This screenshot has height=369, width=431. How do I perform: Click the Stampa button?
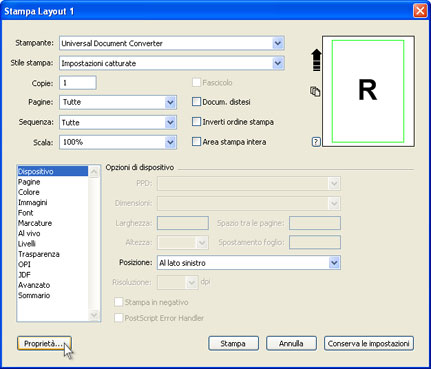pos(233,343)
